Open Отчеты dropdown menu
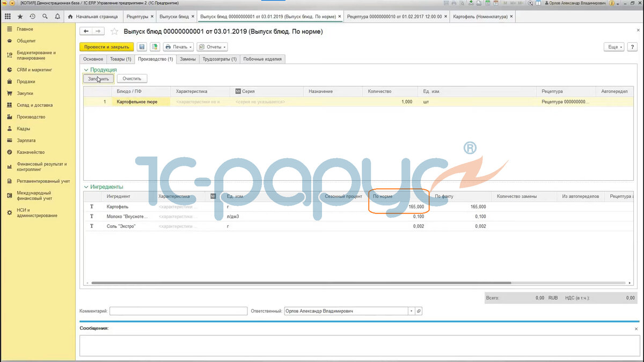The height and width of the screenshot is (362, 644). click(x=212, y=47)
